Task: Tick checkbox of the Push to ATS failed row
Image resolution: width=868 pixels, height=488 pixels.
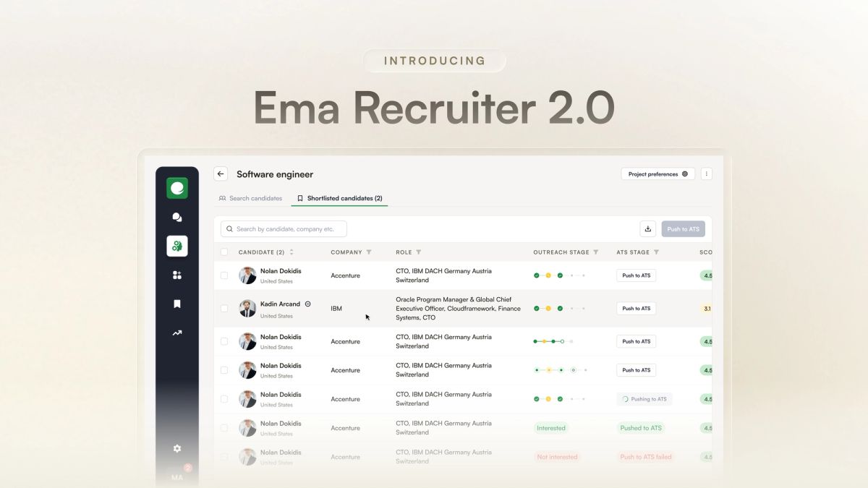Action: coord(224,457)
